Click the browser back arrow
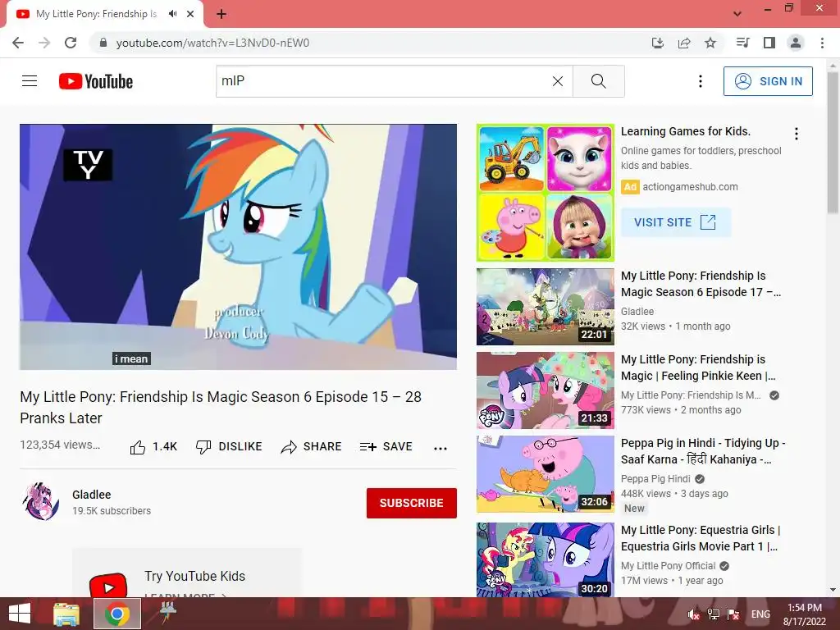This screenshot has width=840, height=630. pos(18,43)
